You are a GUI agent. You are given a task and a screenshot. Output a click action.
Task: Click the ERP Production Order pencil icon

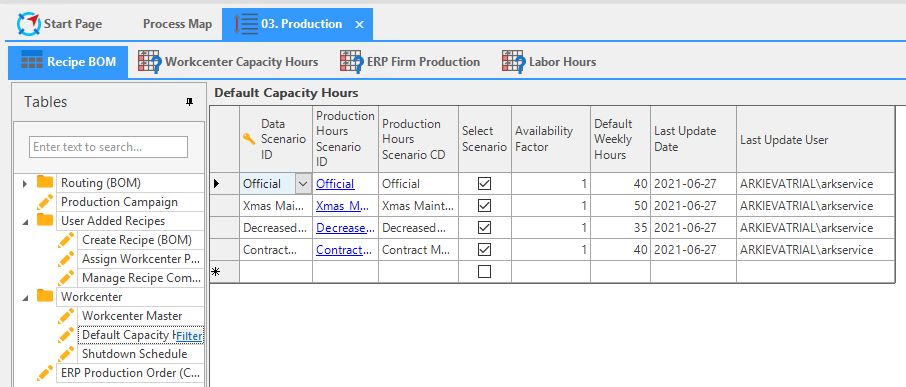(45, 373)
